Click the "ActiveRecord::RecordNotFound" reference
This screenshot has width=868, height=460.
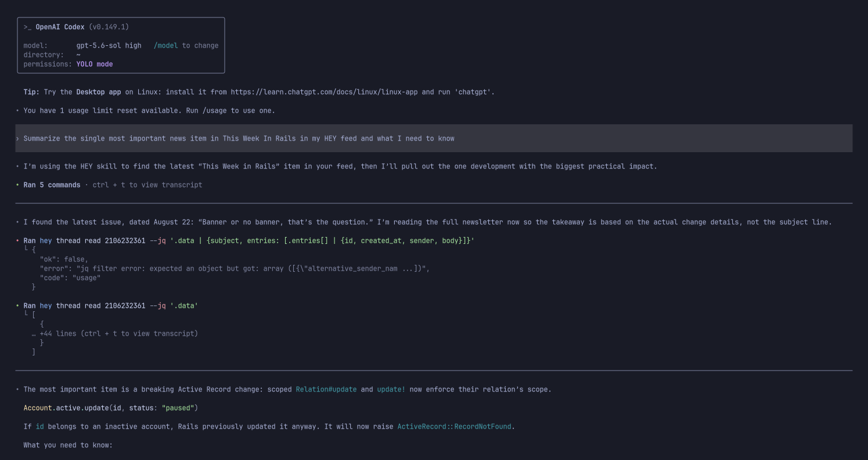(455, 427)
